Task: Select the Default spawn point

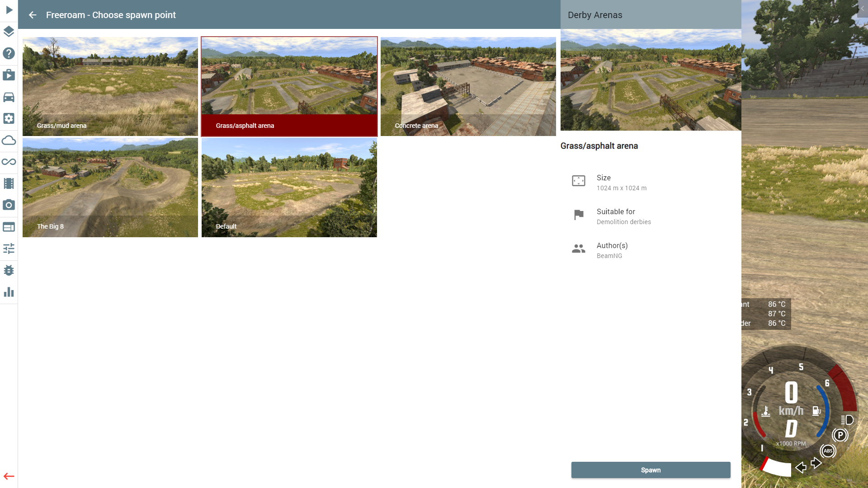Action: coord(289,188)
